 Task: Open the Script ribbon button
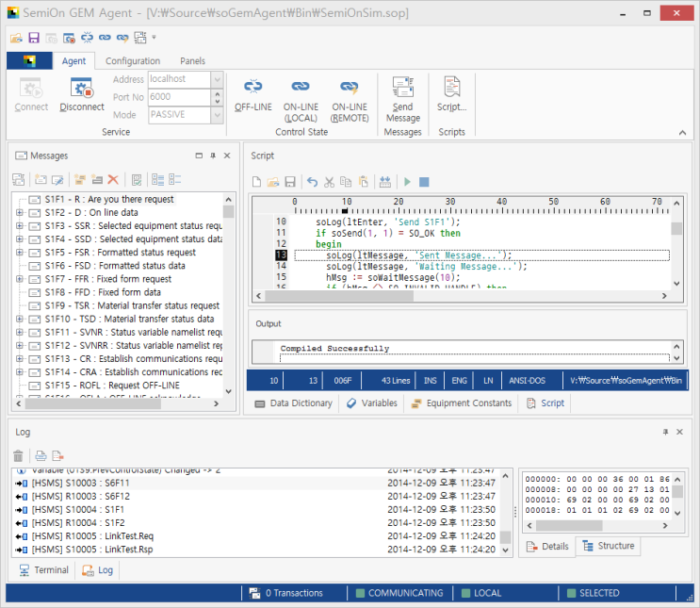point(452,94)
